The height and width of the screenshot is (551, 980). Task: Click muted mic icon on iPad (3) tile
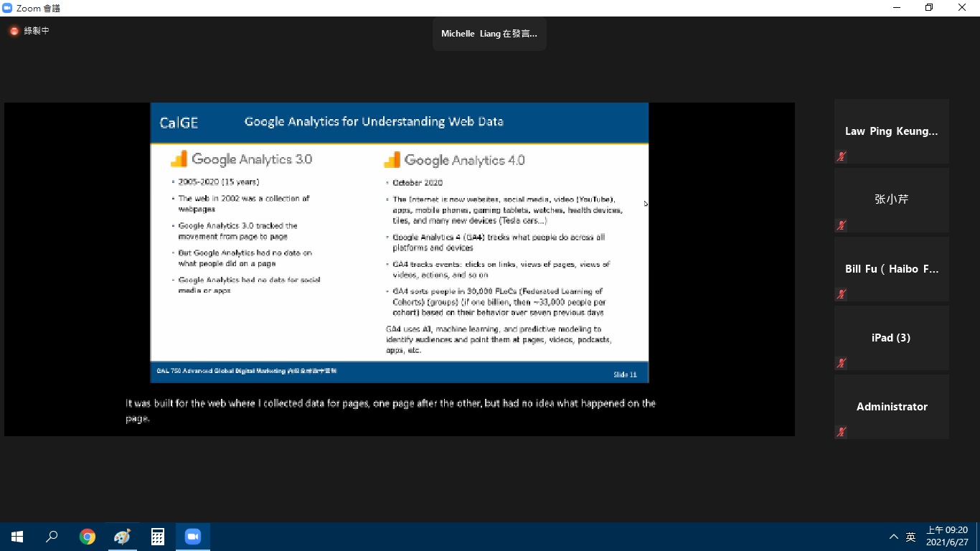842,363
